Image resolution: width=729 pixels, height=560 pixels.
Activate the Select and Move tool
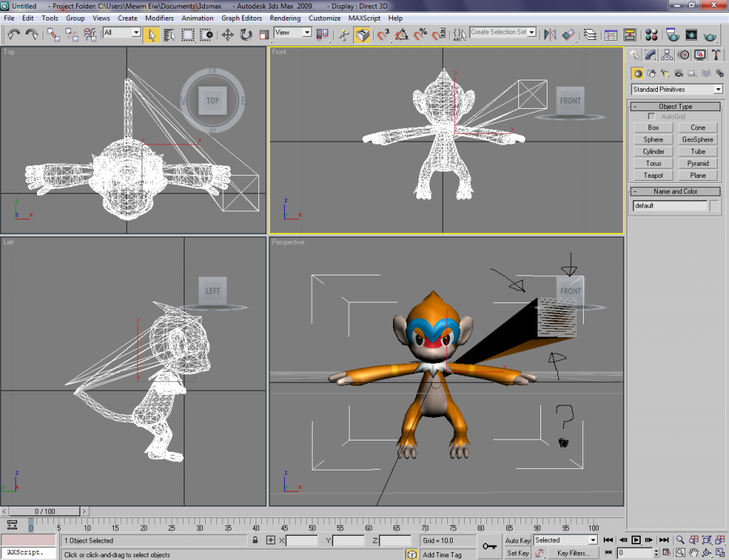coord(227,35)
